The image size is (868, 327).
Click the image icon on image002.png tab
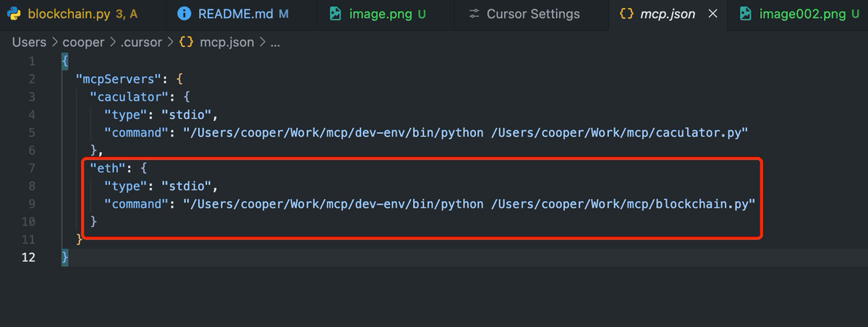[746, 14]
